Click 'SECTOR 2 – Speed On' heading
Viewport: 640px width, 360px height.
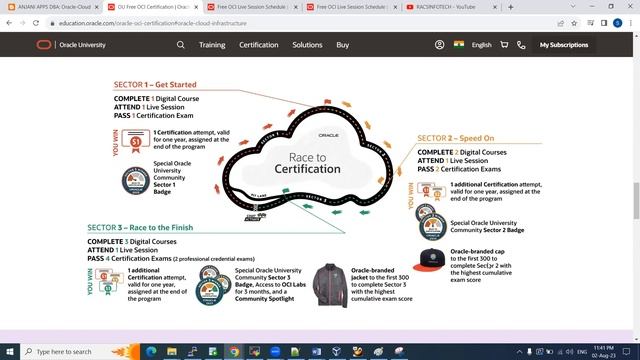coord(456,138)
